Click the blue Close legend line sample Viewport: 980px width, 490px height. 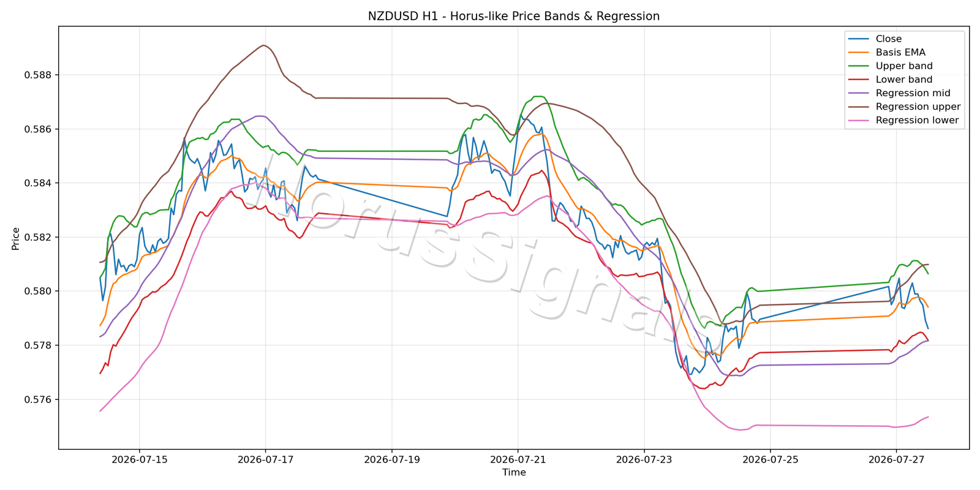click(859, 39)
